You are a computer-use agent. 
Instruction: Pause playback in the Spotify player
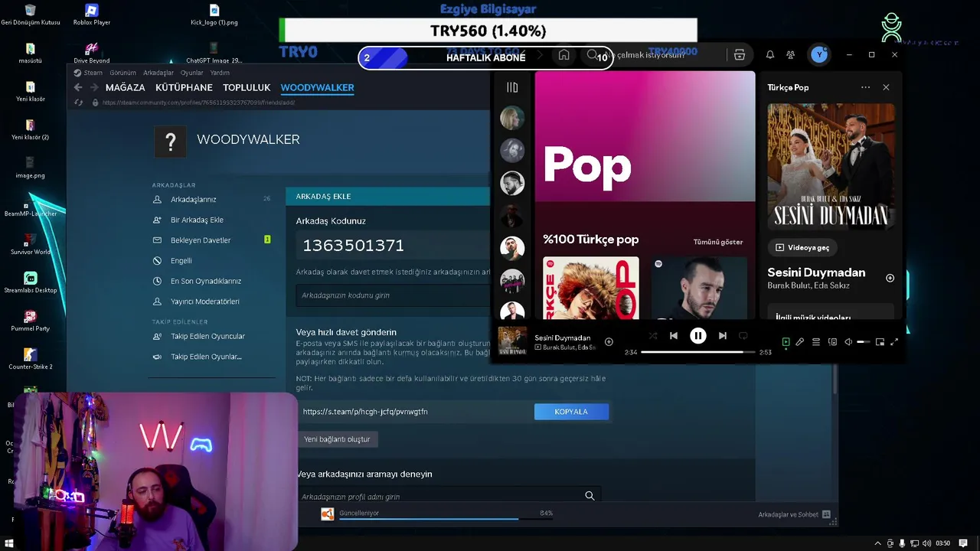click(x=697, y=336)
